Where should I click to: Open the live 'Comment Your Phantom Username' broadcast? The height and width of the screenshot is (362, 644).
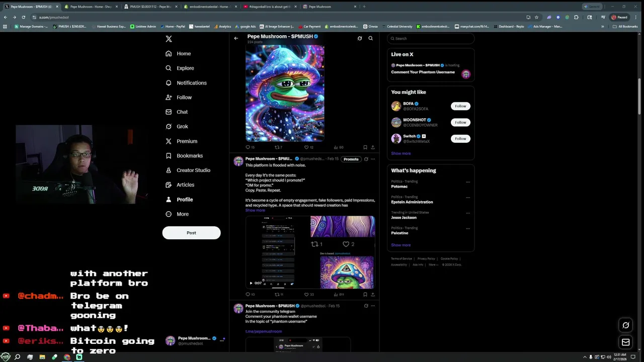(430, 69)
